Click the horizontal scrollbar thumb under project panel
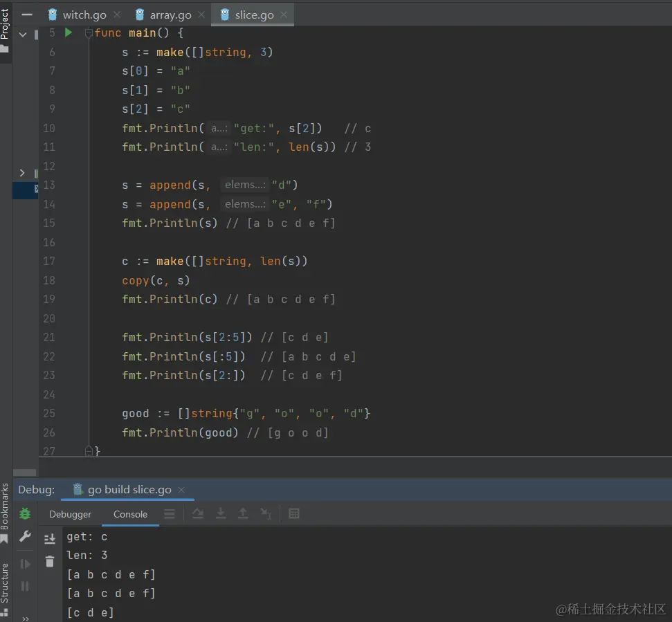 24,473
